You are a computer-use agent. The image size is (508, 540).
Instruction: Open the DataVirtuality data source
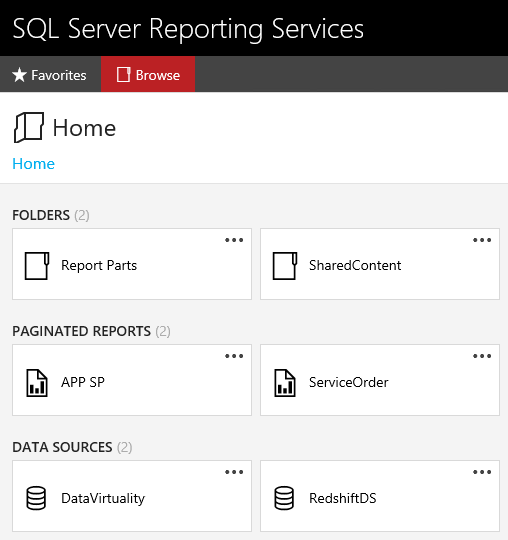click(x=132, y=496)
